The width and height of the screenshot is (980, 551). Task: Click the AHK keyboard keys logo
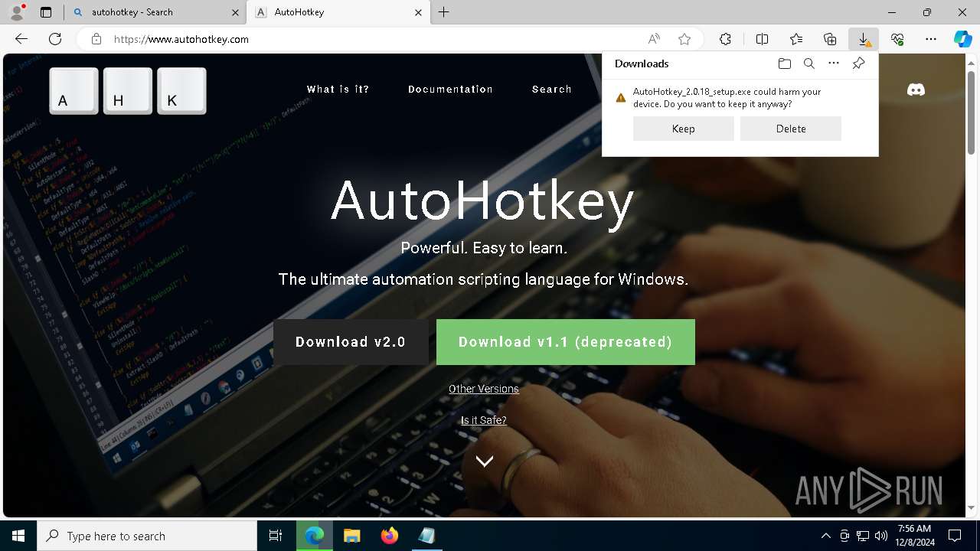click(128, 91)
